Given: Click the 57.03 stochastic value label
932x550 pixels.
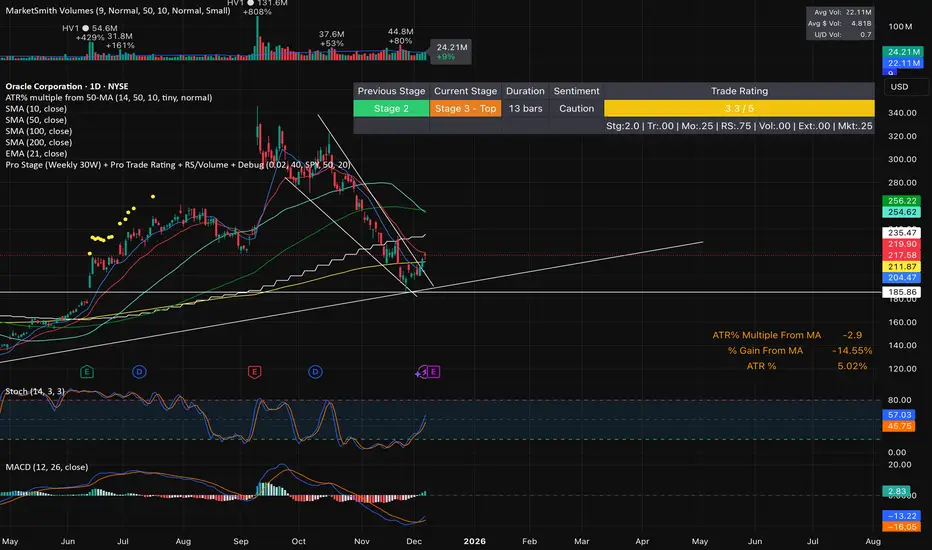Looking at the screenshot, I should (899, 415).
